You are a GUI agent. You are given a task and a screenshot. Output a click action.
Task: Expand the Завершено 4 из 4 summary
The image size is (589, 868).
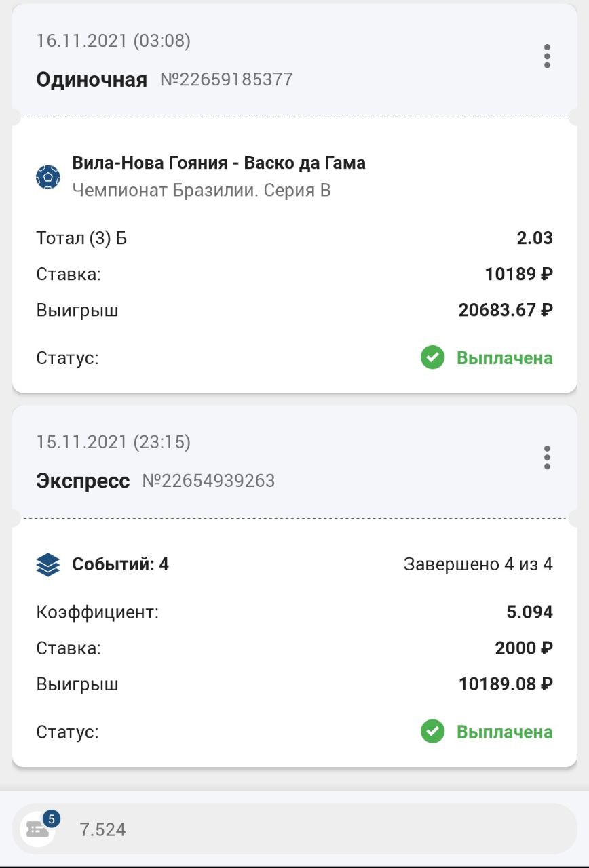pos(478,564)
